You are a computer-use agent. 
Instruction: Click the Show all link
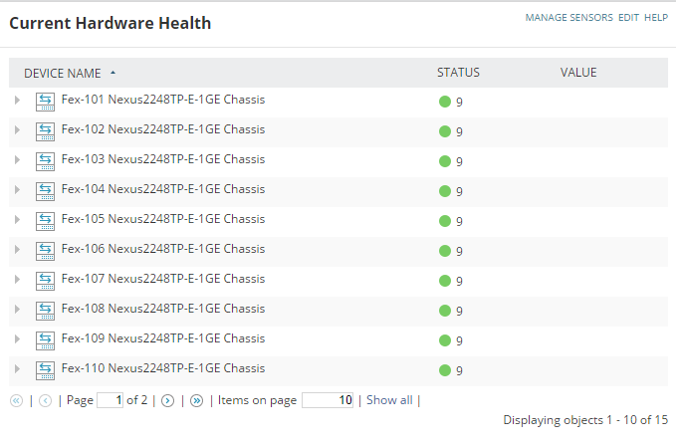389,400
